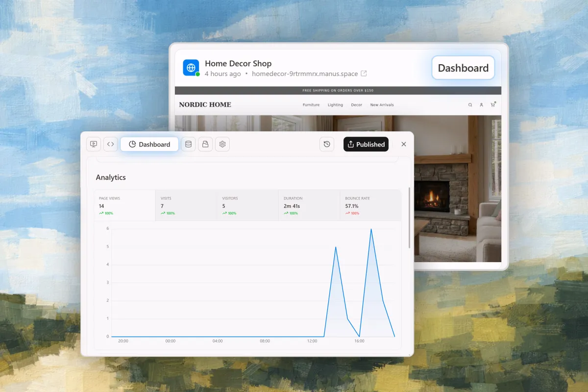Click the external link icon beside URL
This screenshot has width=588, height=392.
(x=364, y=73)
